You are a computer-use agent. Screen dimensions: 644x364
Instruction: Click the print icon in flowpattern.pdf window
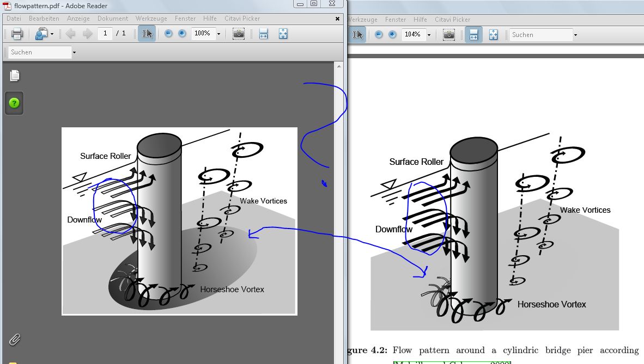(17, 34)
